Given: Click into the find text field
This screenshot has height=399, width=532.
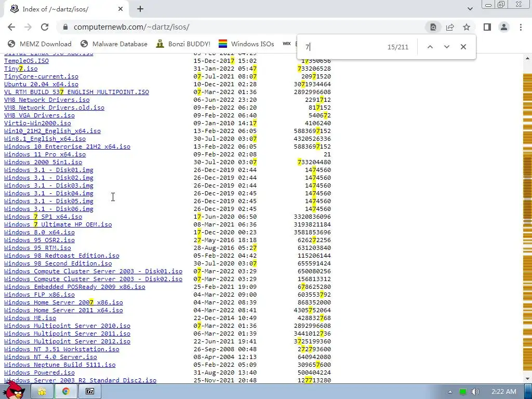Looking at the screenshot, I should [x=343, y=47].
